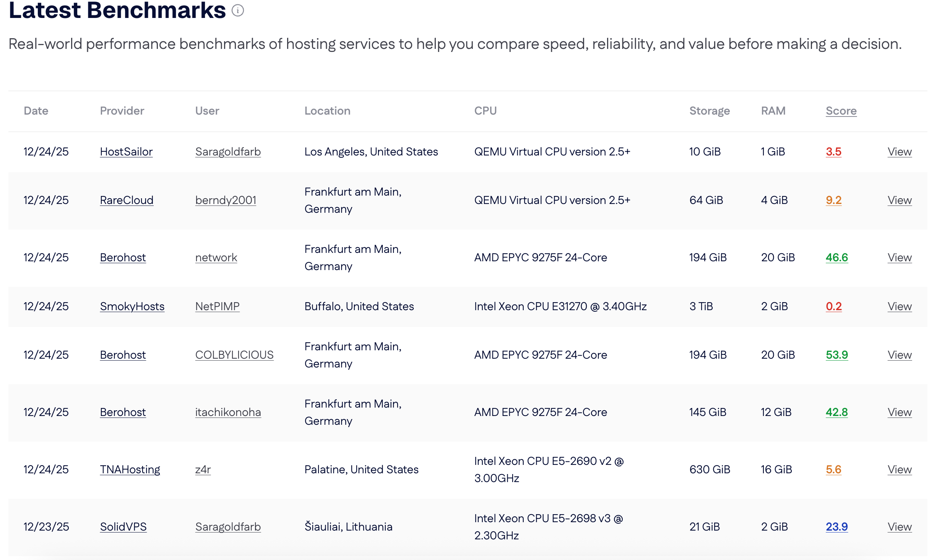Sort table by the Score column header

coord(841,111)
